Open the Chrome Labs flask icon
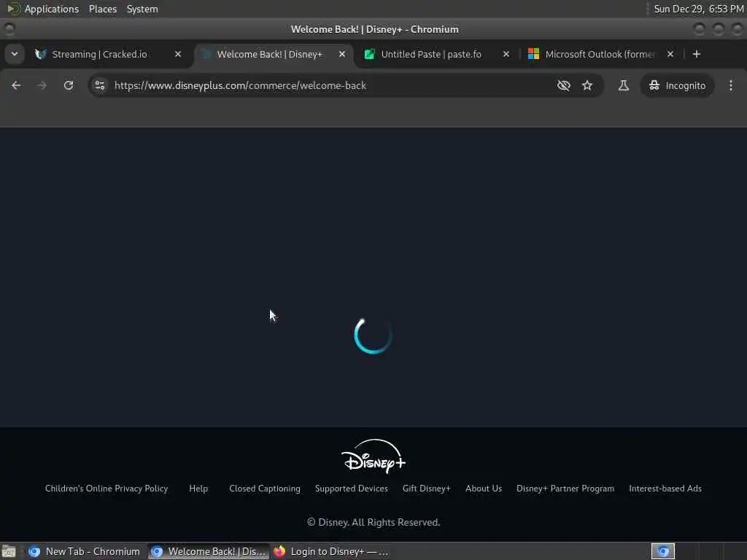747x560 pixels. pyautogui.click(x=623, y=85)
